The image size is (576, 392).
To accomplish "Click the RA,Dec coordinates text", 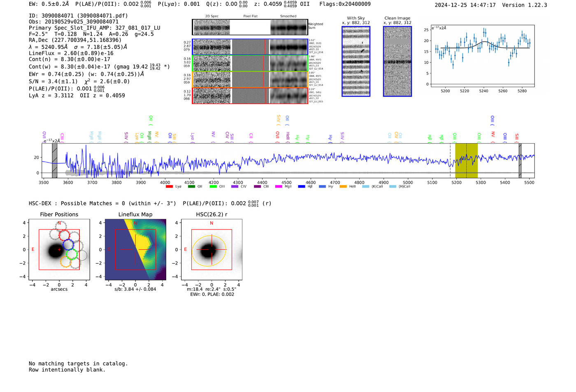I will click(75, 40).
